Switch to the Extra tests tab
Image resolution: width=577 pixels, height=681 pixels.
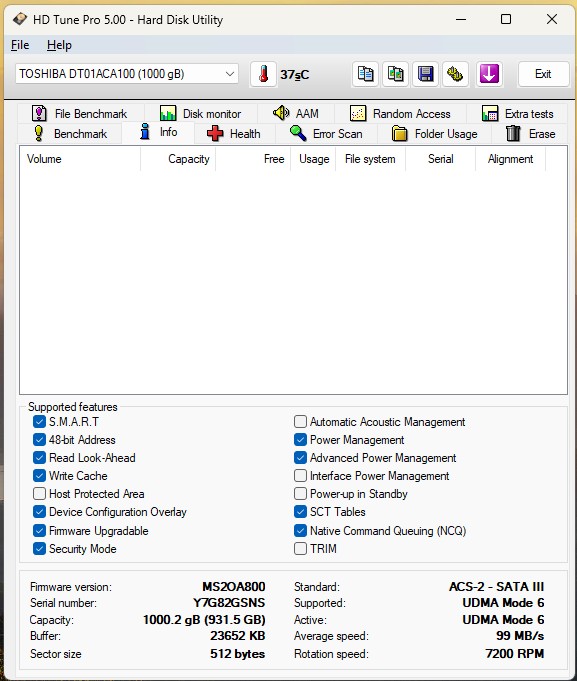point(517,114)
